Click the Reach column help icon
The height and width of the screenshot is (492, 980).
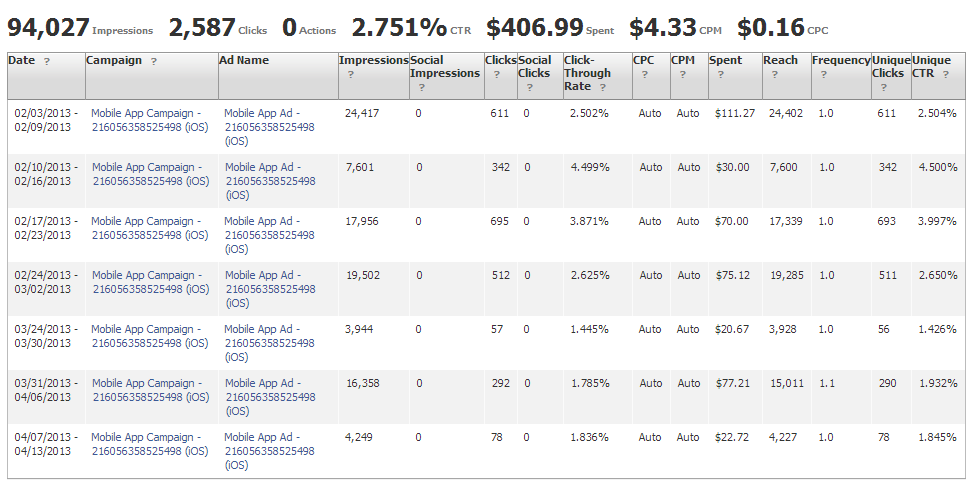(774, 75)
